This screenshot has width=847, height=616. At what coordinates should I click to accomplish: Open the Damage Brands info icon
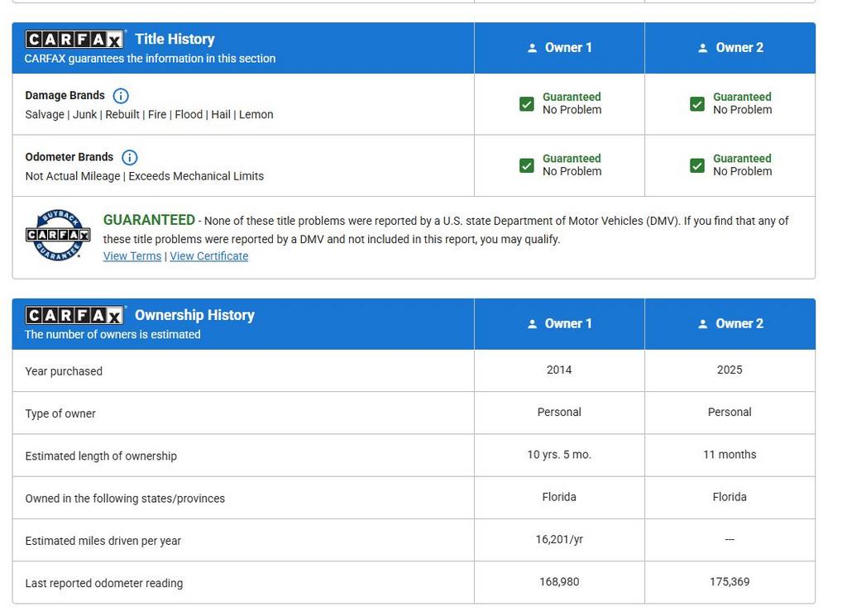(121, 96)
